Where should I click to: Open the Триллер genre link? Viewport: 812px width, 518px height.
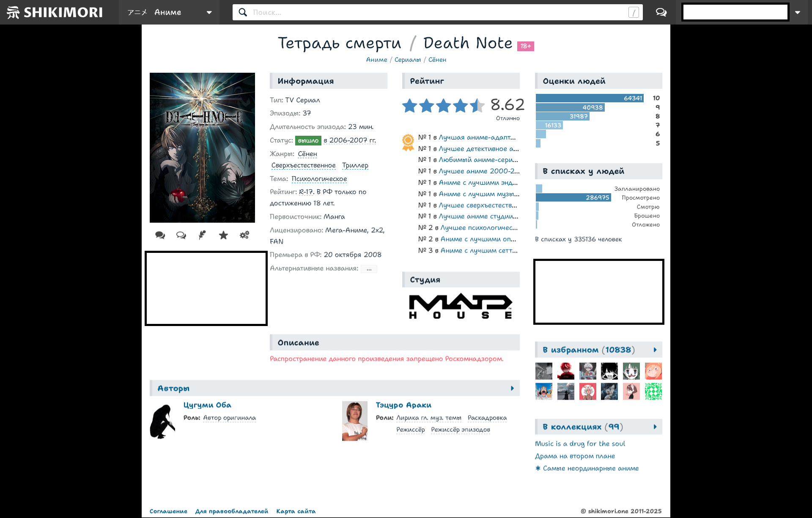(x=355, y=165)
